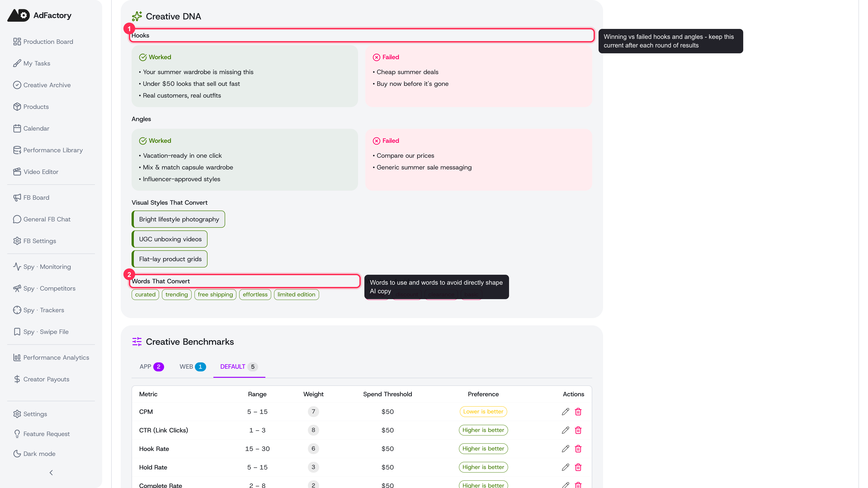Open the Products box icon
The image size is (868, 488).
point(17,107)
